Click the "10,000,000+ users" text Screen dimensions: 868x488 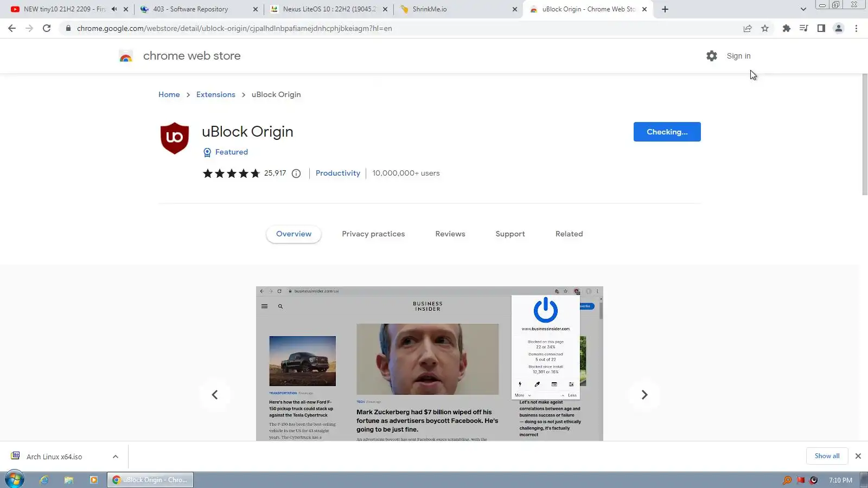point(406,174)
